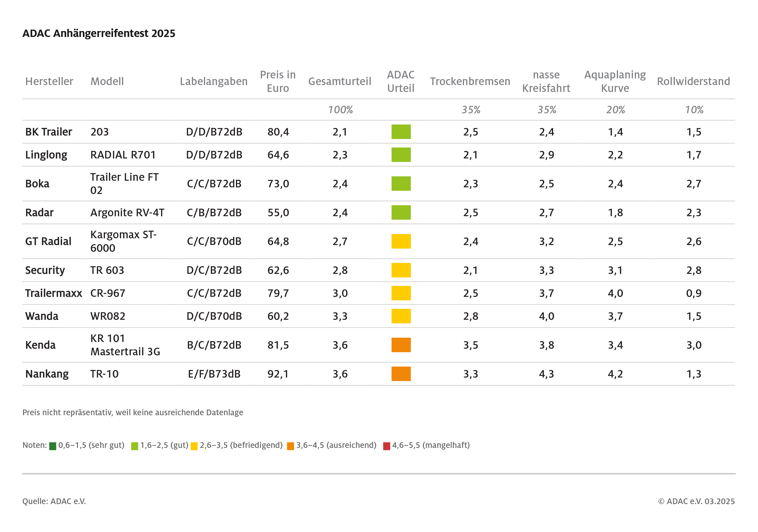Click the Labelangaben column header

coord(214,81)
